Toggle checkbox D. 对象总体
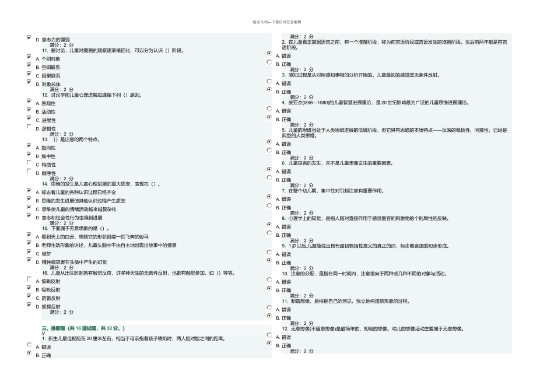554x392 pixels. pyautogui.click(x=29, y=82)
